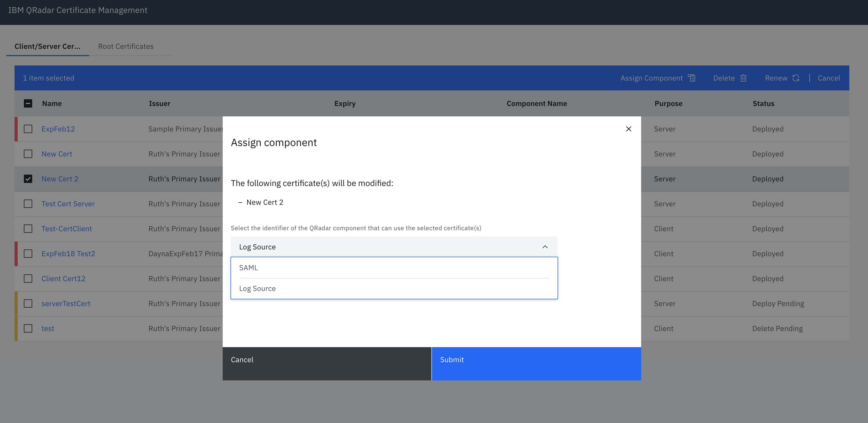868x423 pixels.
Task: Click the IBM QRadar Certificate Management header
Action: [78, 10]
